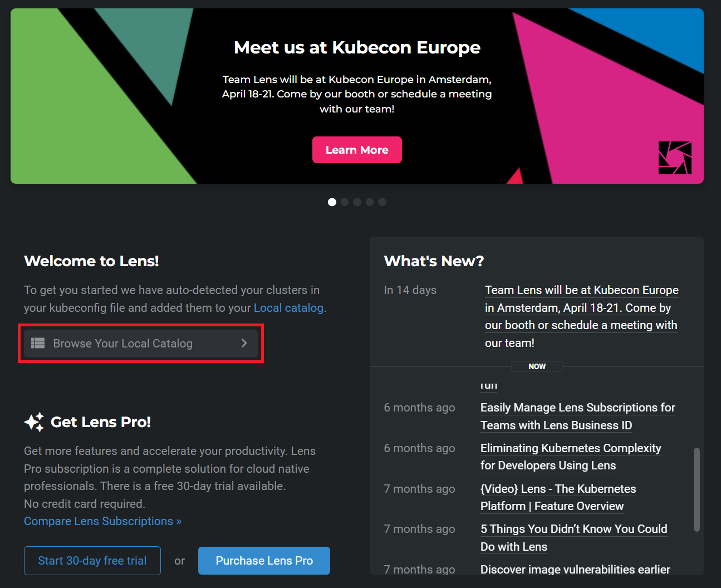The width and height of the screenshot is (721, 588).
Task: Click the list icon beside Browse Your Local Catalog
Action: pos(38,343)
